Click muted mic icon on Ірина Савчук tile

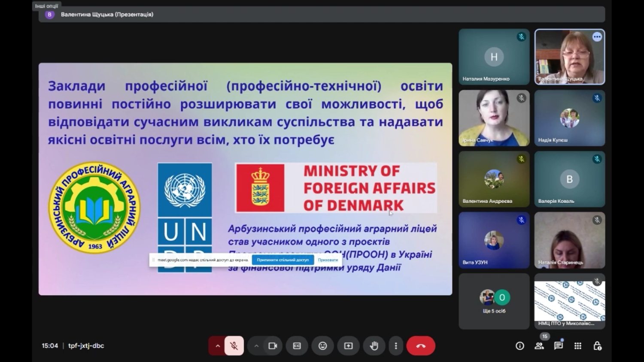(522, 98)
